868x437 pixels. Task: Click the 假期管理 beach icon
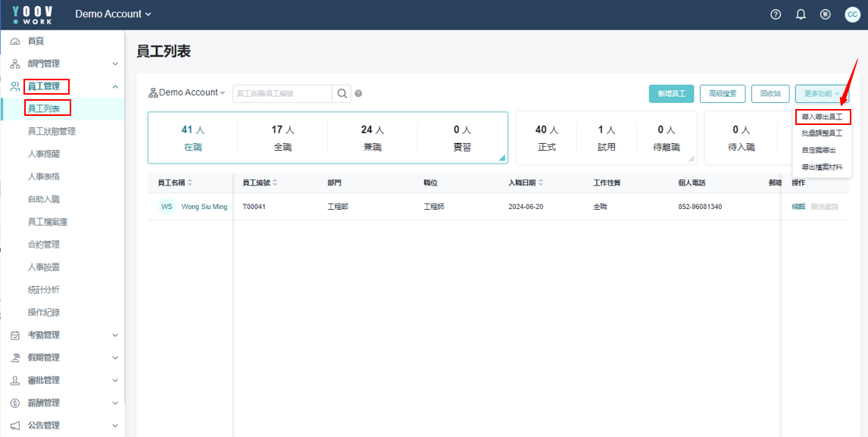coord(15,357)
